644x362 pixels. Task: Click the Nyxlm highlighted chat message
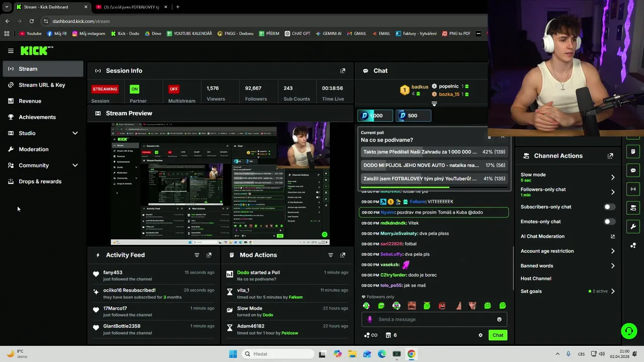(434, 212)
